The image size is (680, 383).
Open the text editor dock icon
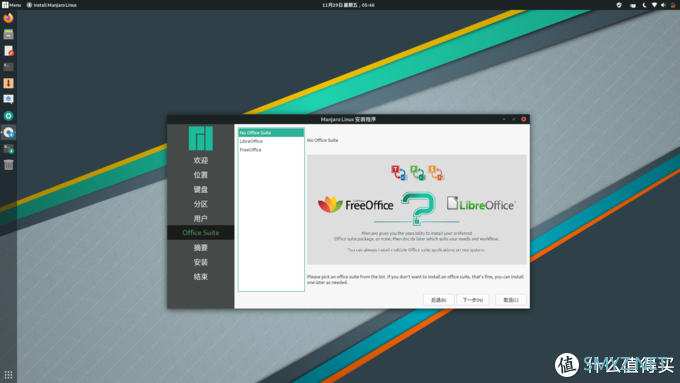(8, 51)
